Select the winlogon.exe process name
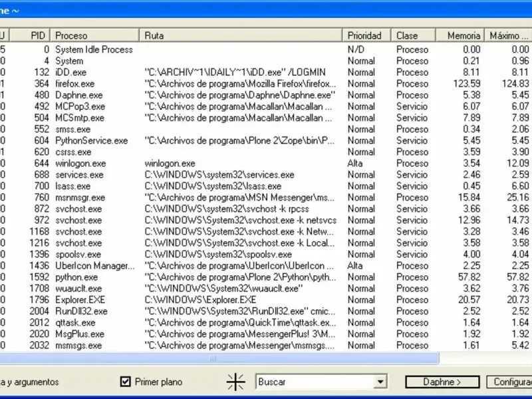 point(80,164)
